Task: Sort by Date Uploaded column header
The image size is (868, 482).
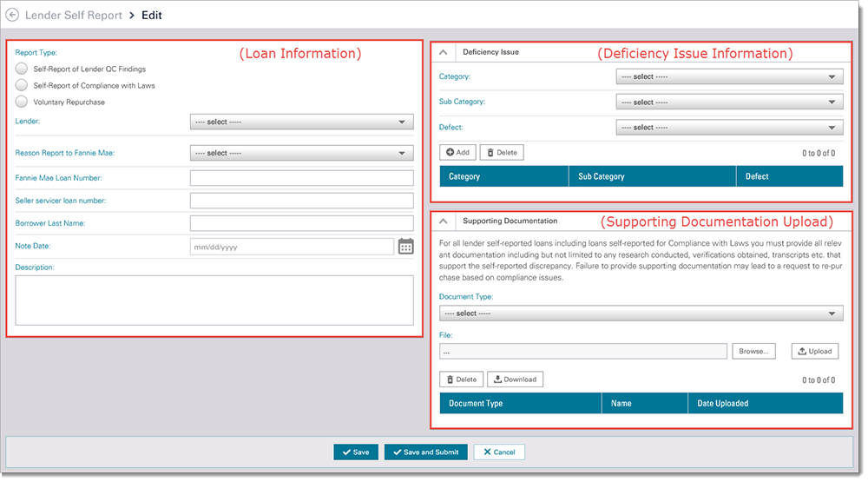Action: pyautogui.click(x=766, y=403)
